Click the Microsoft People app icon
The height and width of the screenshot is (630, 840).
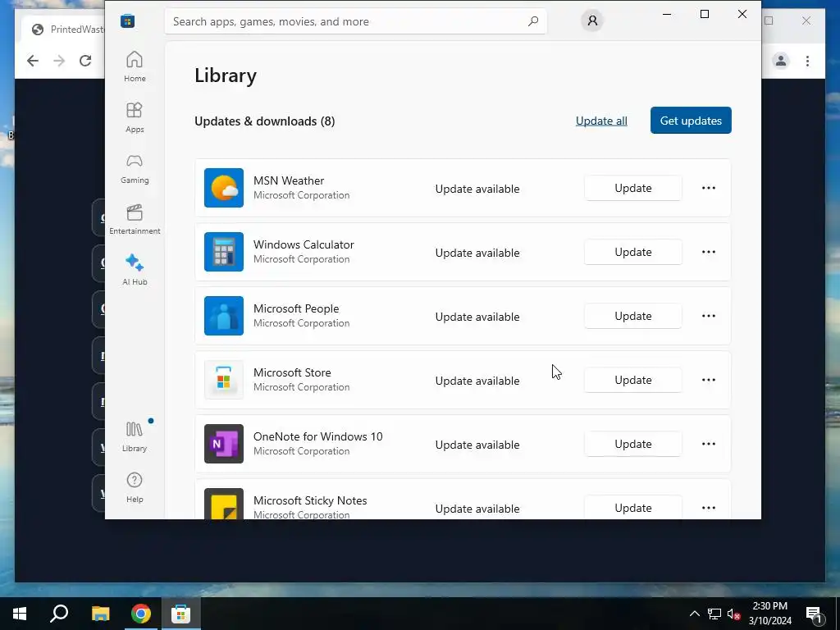tap(224, 316)
